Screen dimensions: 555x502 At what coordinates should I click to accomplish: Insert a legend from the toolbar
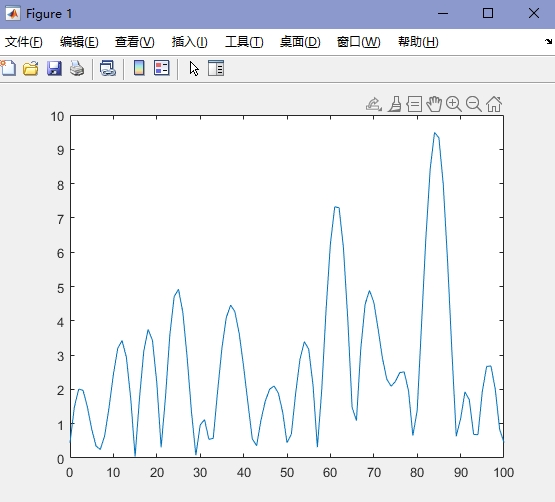pos(162,68)
